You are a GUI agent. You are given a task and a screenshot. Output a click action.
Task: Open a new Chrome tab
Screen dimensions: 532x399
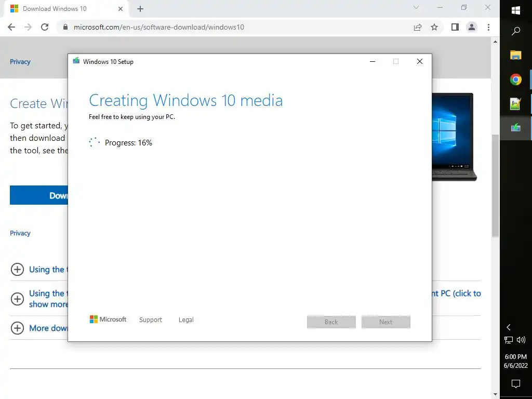pos(140,9)
